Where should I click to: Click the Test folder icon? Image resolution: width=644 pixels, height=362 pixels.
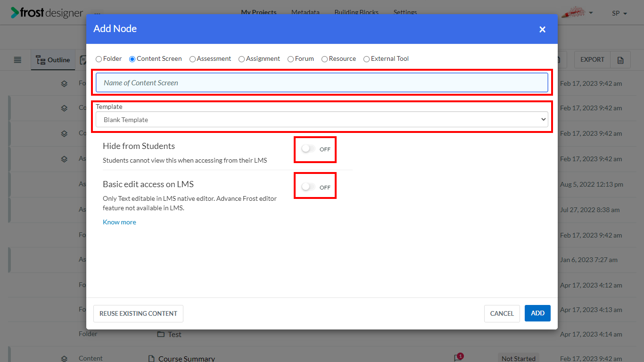click(160, 334)
